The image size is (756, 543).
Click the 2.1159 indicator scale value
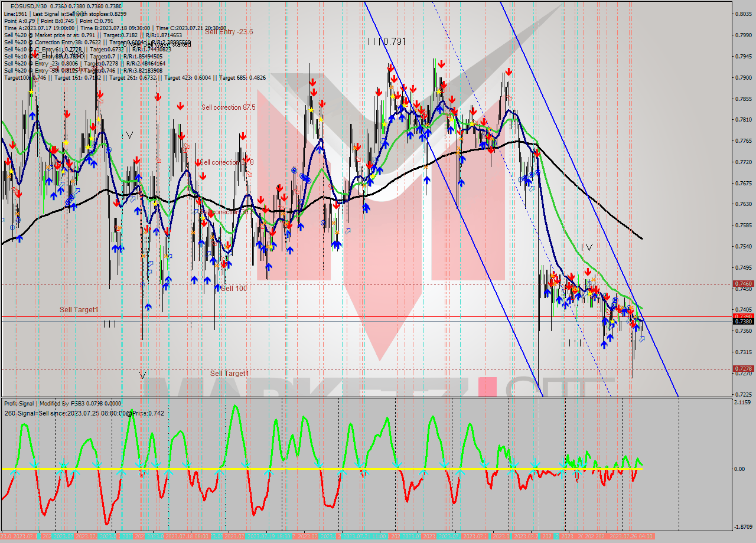coord(743,403)
